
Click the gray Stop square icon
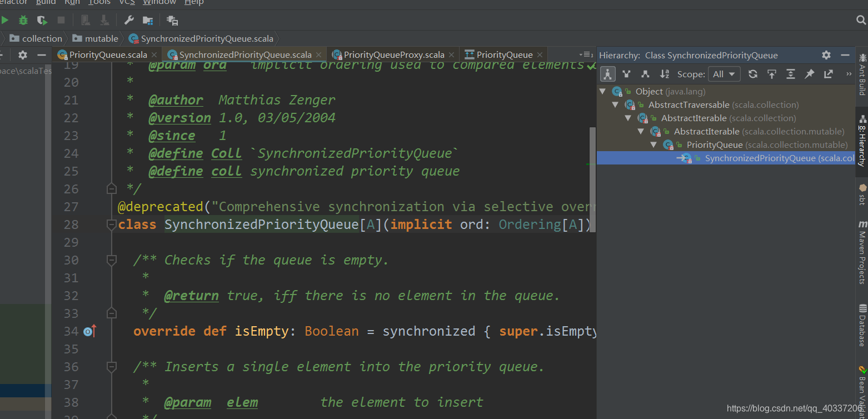coord(61,21)
